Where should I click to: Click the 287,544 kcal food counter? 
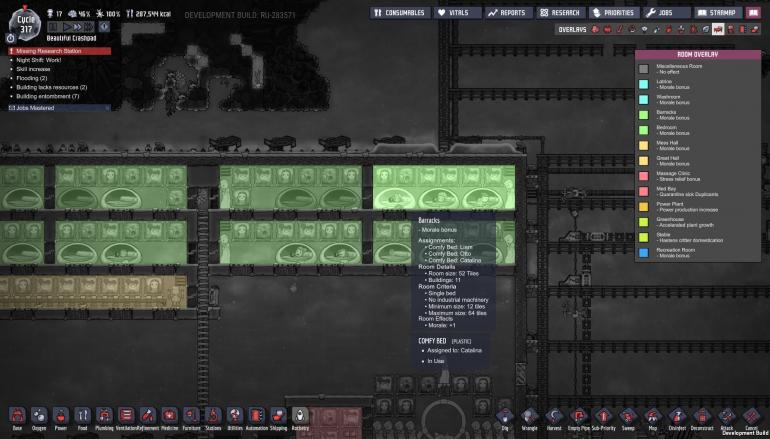coord(149,14)
